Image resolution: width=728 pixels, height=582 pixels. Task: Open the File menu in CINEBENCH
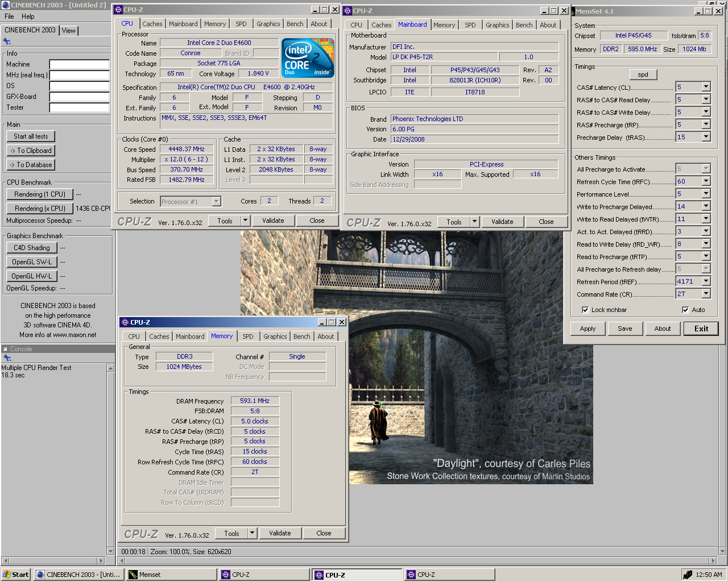pyautogui.click(x=9, y=16)
